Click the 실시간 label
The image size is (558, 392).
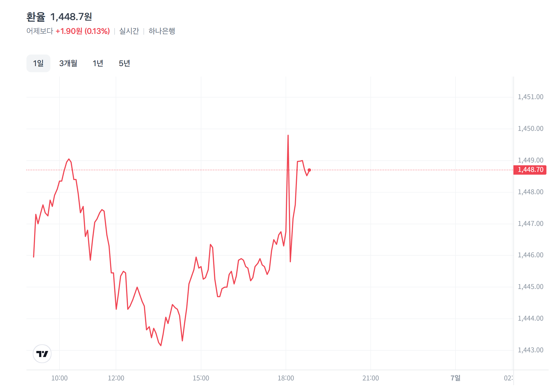pos(129,31)
